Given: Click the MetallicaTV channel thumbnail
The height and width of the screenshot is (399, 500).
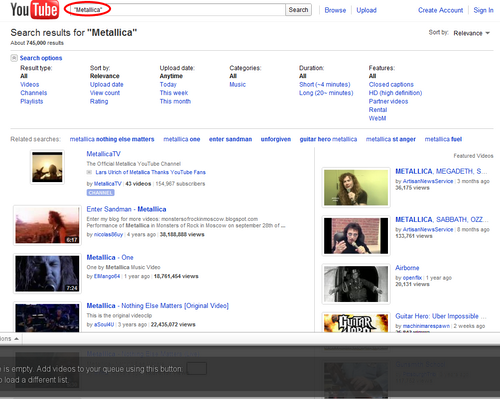Looking at the screenshot, I should pos(47,167).
